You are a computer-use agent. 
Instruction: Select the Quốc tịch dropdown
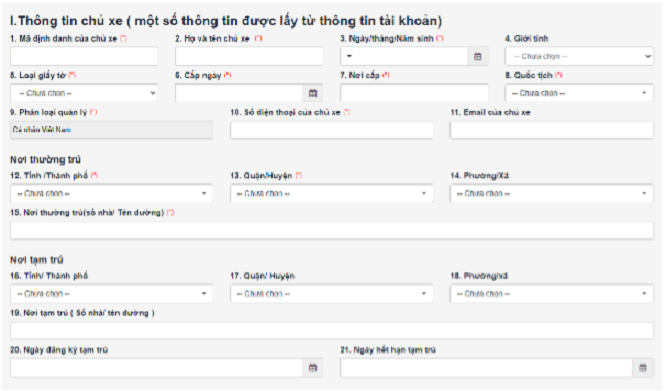click(579, 93)
